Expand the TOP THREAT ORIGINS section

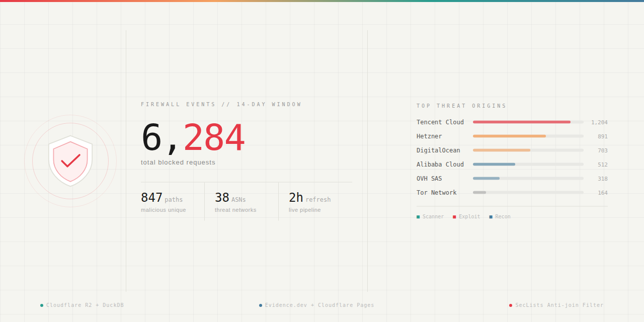tap(461, 106)
